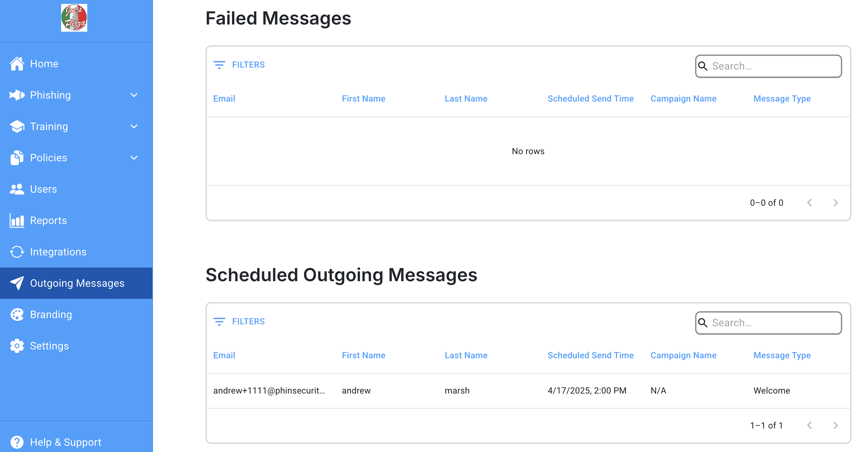Expand the Training submenu chevron
Screen dimensions: 868x452
click(x=134, y=127)
